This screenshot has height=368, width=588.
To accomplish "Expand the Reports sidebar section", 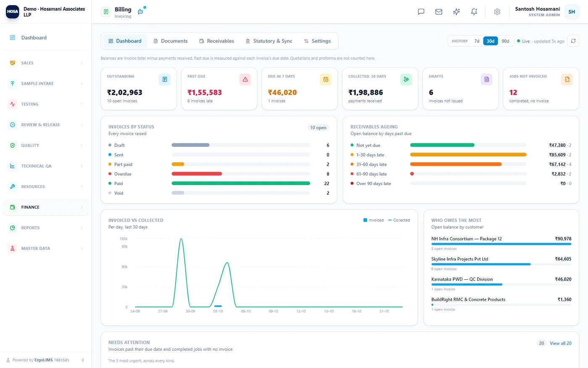I will point(46,228).
